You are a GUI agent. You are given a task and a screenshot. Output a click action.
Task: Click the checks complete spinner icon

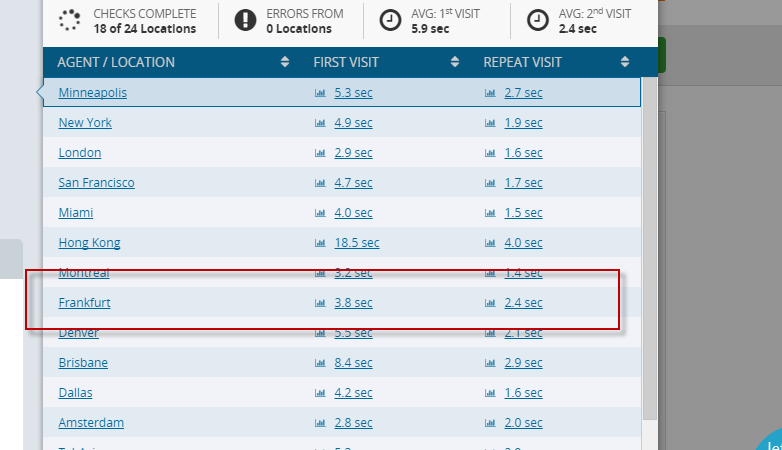coord(69,20)
